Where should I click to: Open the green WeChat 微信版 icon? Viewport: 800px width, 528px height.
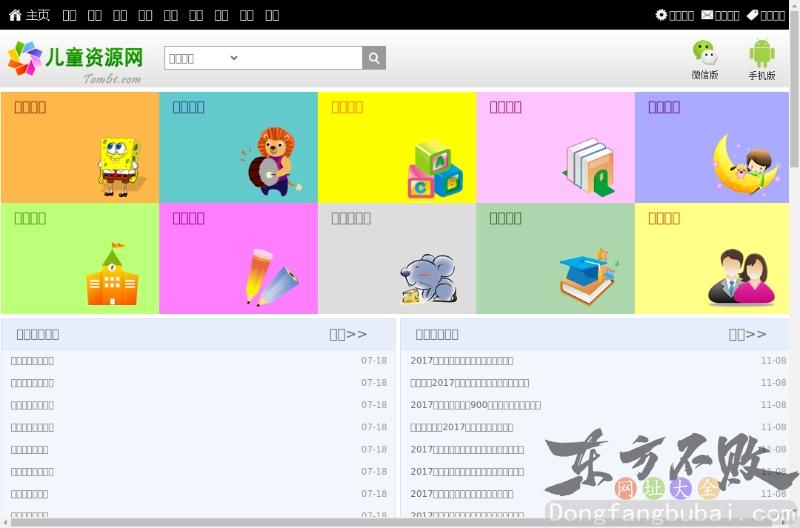tap(705, 58)
